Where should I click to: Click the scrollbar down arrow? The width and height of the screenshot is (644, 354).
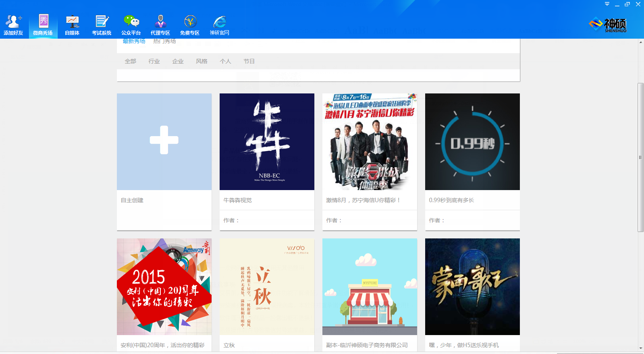[640, 348]
